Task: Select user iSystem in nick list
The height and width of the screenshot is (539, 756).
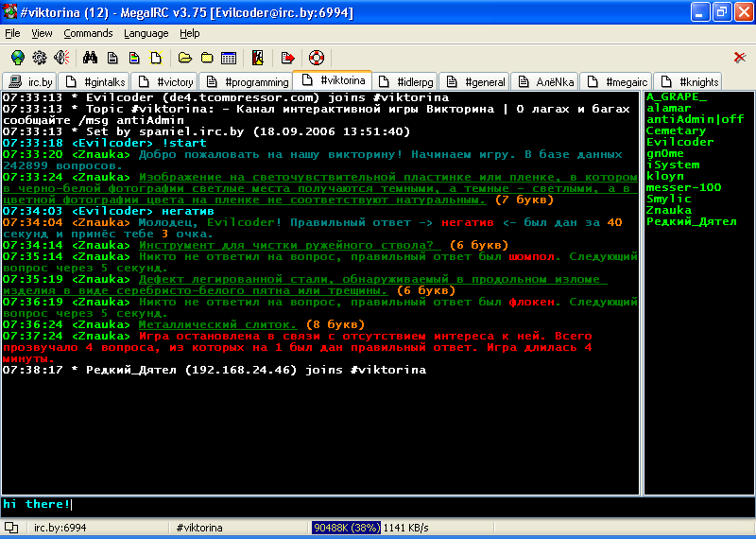Action: pos(673,165)
